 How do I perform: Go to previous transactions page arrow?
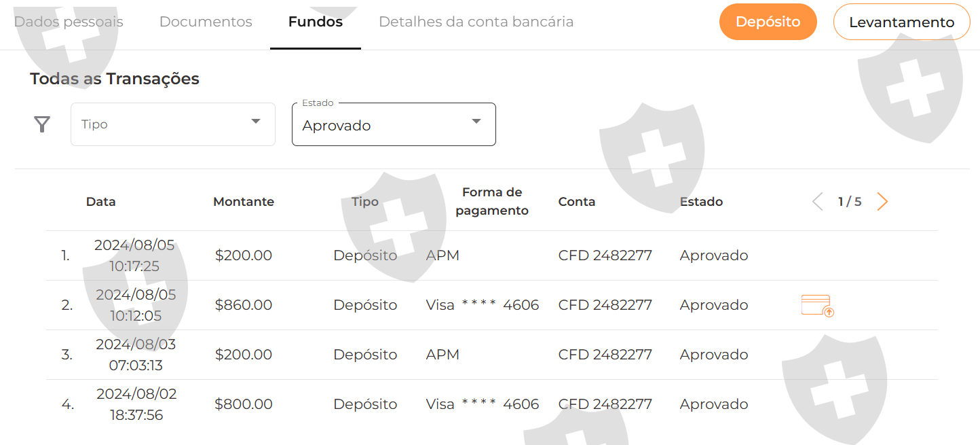tap(818, 202)
